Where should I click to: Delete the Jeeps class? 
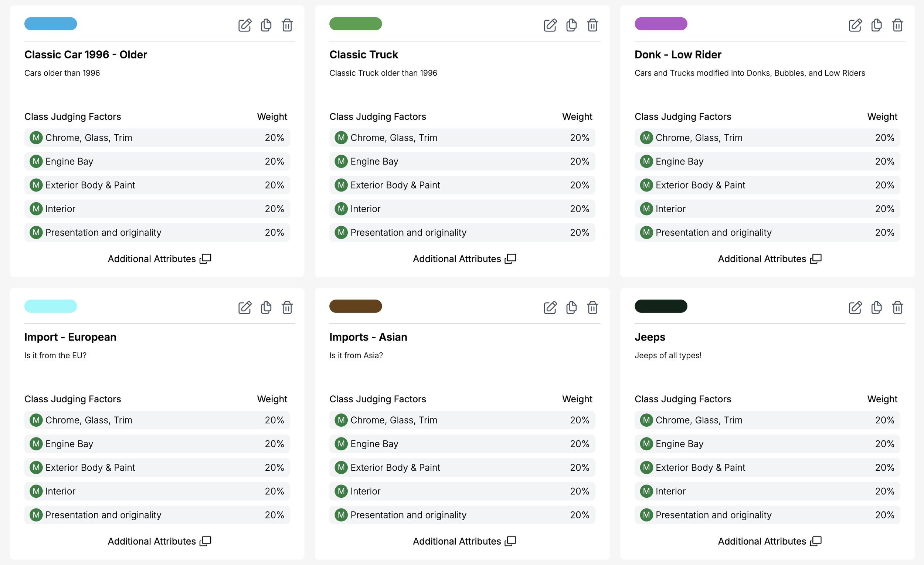click(897, 308)
